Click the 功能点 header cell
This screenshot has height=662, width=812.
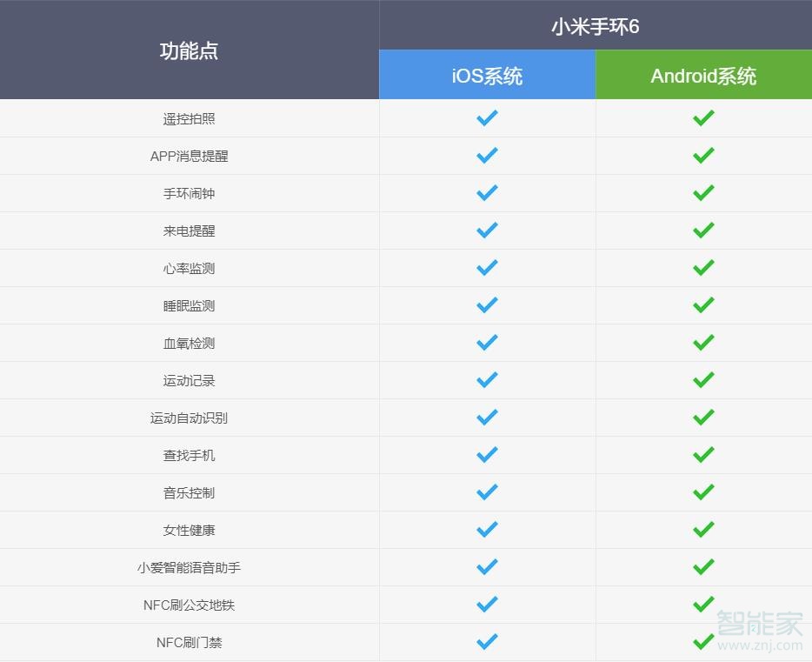click(x=189, y=50)
